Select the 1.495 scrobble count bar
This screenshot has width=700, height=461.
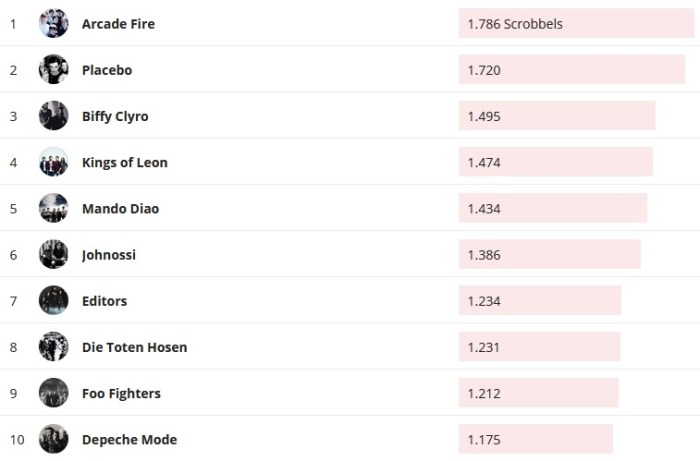pos(557,116)
